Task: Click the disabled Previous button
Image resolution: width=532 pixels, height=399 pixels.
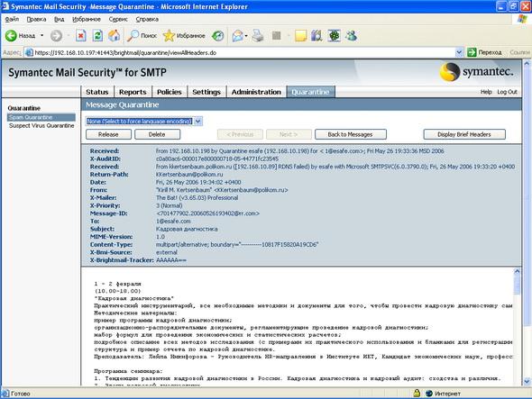Action: [240, 134]
